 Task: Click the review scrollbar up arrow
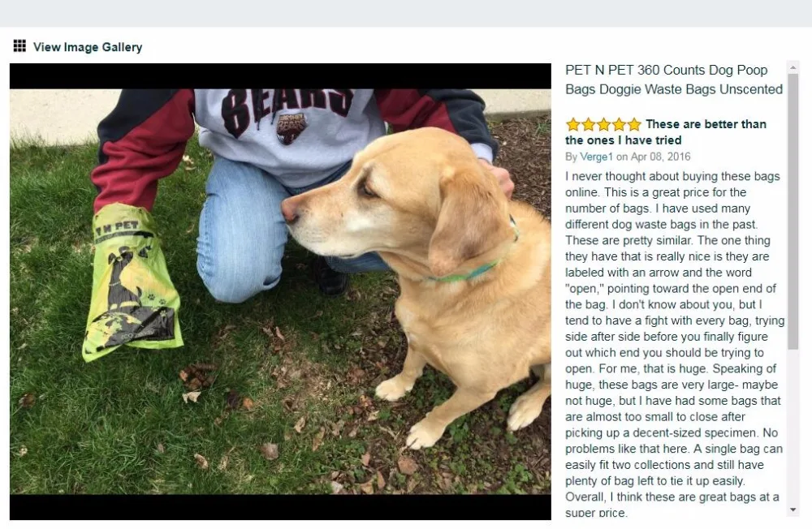point(793,67)
